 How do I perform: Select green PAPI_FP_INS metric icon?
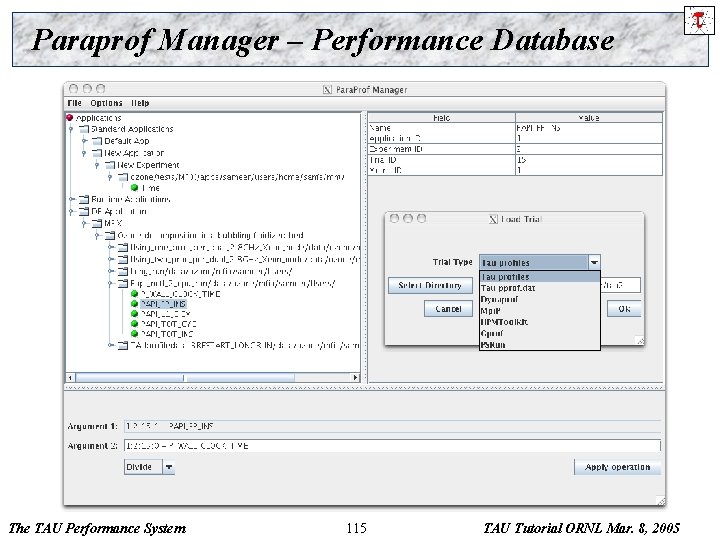(135, 304)
